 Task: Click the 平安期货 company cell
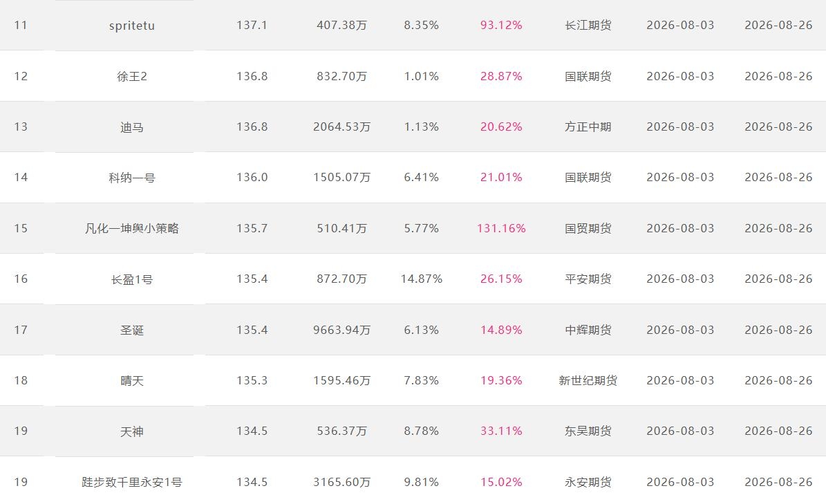[x=588, y=279]
